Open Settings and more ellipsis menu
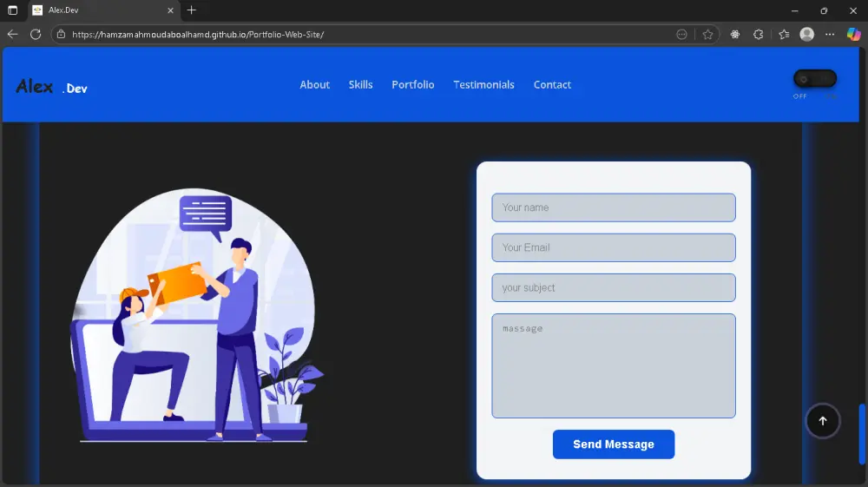The width and height of the screenshot is (868, 487). [829, 35]
